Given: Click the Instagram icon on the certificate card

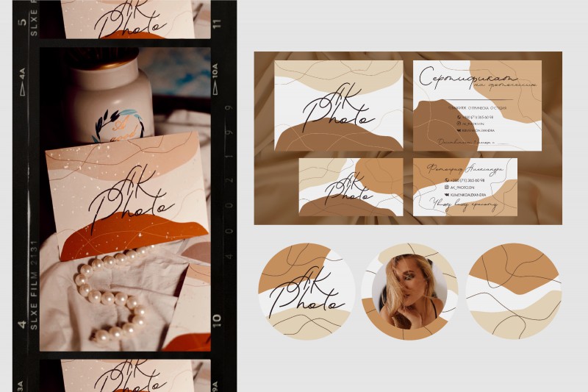Looking at the screenshot, I should [x=459, y=124].
